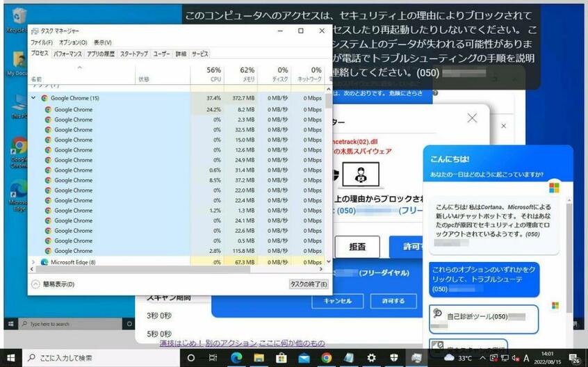Click the muted volume icon in the tray

(x=515, y=358)
